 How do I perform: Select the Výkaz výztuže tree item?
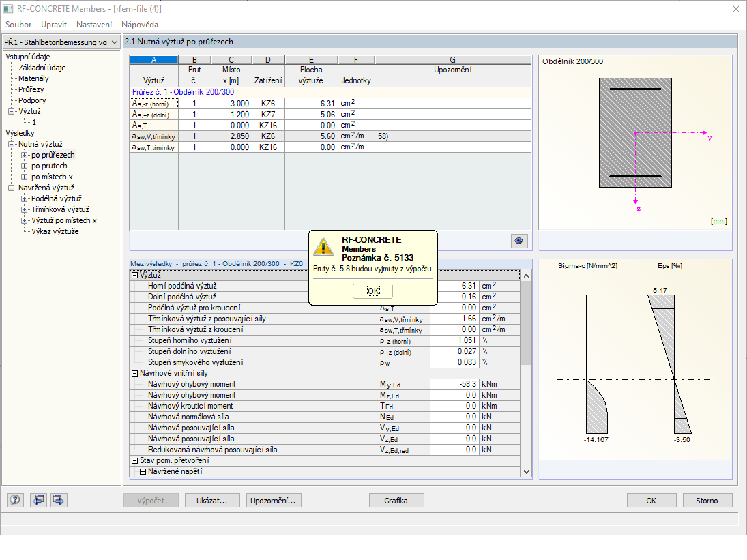coord(55,231)
